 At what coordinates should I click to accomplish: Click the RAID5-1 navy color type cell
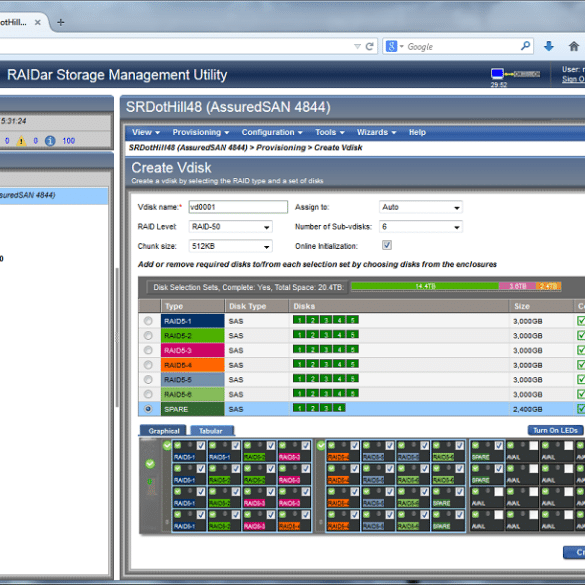(x=193, y=321)
